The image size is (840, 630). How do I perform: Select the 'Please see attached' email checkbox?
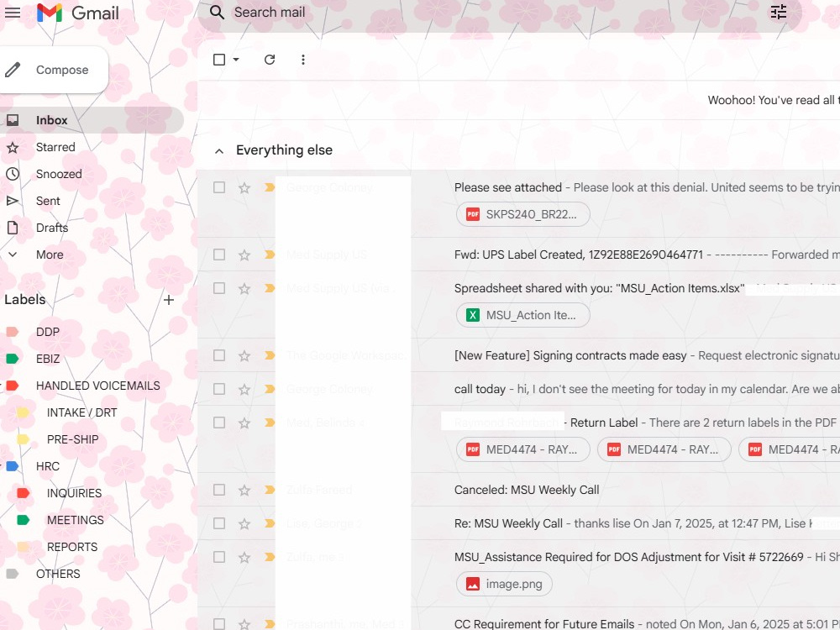219,187
